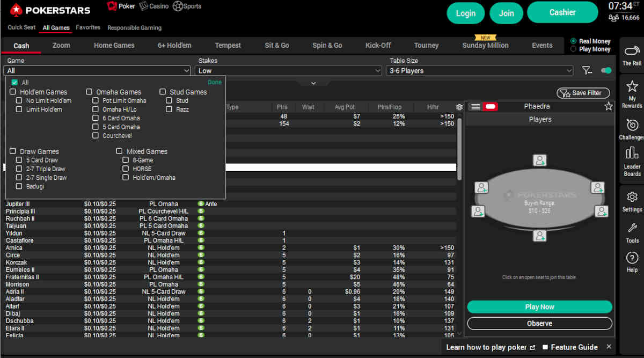This screenshot has width=644, height=358.
Task: Open Help question mark icon
Action: coord(632,258)
